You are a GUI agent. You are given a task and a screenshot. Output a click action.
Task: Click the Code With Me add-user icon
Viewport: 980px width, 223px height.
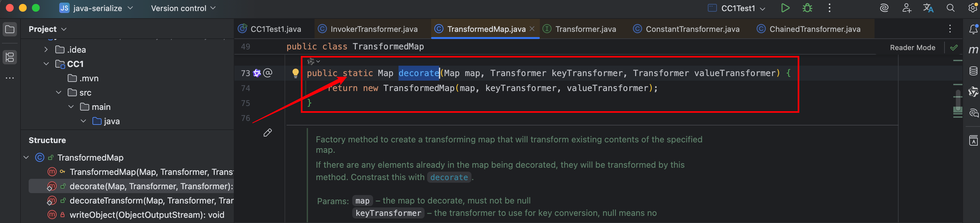pyautogui.click(x=906, y=8)
